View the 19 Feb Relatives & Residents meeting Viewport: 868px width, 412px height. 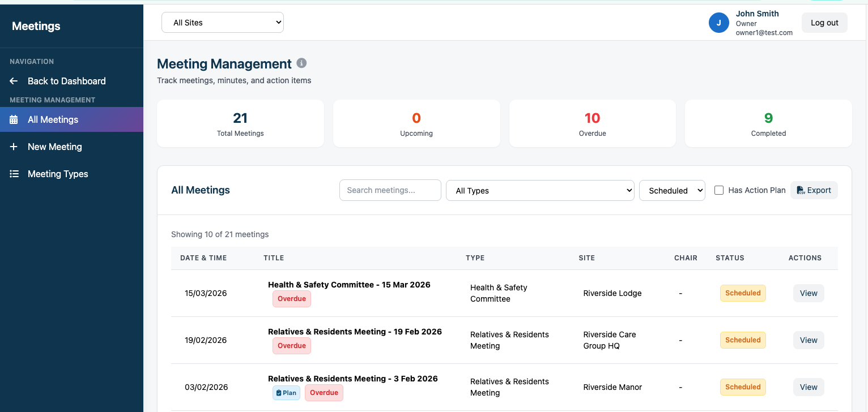pos(808,340)
